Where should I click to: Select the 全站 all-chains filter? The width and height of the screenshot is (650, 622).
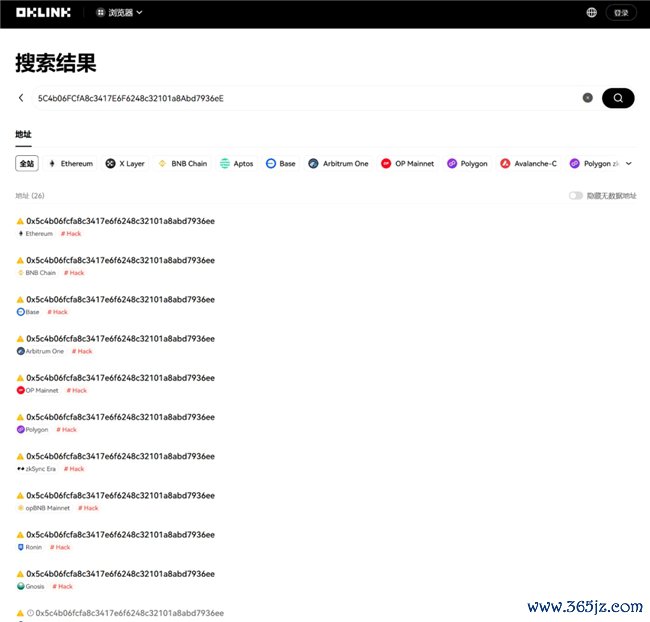(27, 163)
